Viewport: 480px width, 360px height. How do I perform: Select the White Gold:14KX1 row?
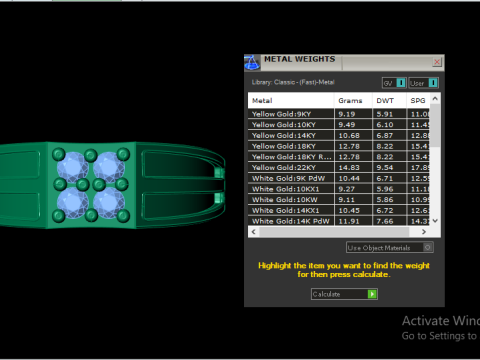[x=338, y=210]
